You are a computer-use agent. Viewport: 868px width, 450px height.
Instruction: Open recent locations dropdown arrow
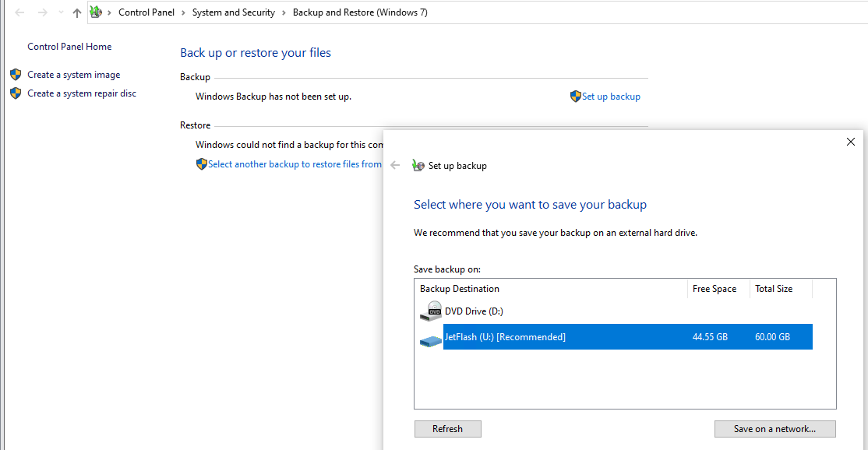click(61, 12)
